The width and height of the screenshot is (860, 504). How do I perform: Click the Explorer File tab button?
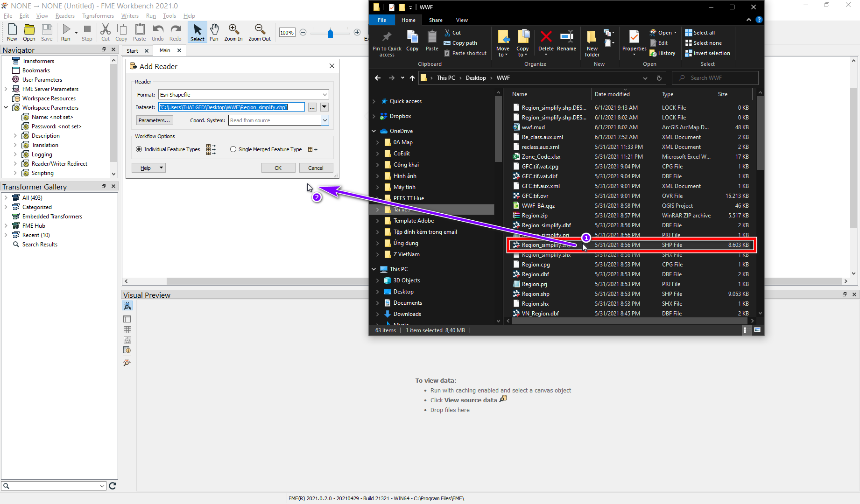(382, 20)
